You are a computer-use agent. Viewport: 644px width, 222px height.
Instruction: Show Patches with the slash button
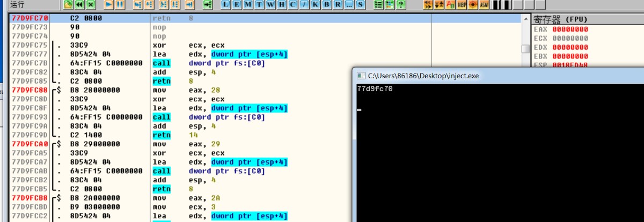pos(304,4)
